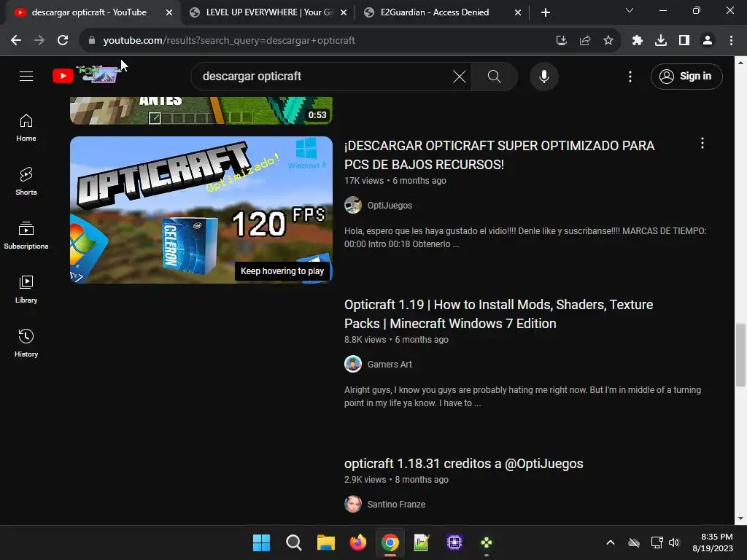Open the Chrome three-dot menu
This screenshot has width=747, height=560.
coord(731,41)
